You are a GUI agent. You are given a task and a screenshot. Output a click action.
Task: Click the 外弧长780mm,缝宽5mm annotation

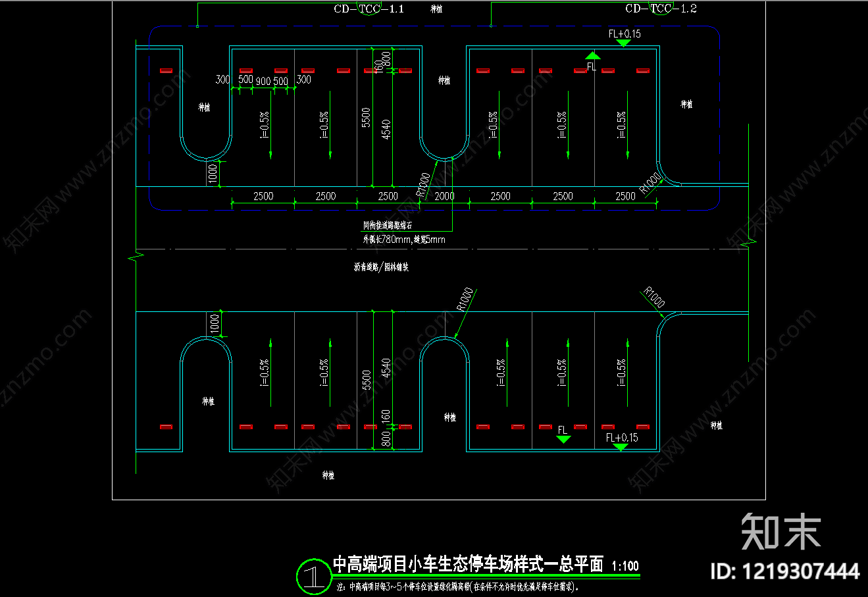[x=404, y=240]
